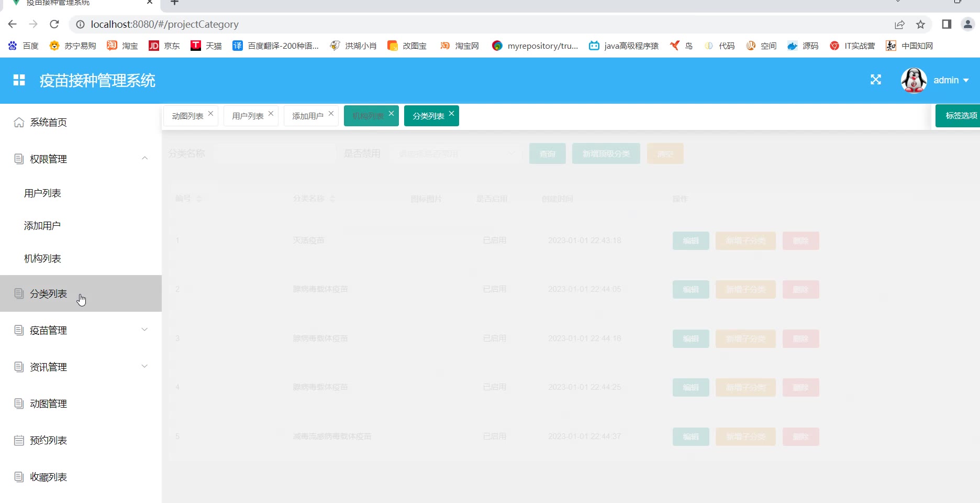The height and width of the screenshot is (503, 980).
Task: Click the grid menu icon beside the system title
Action: pos(19,80)
